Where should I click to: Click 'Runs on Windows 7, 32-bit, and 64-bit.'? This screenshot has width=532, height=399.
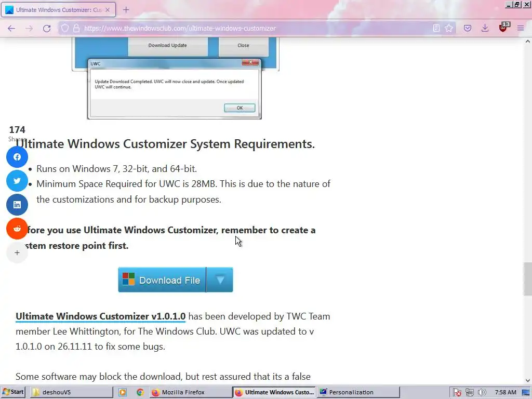(x=116, y=169)
